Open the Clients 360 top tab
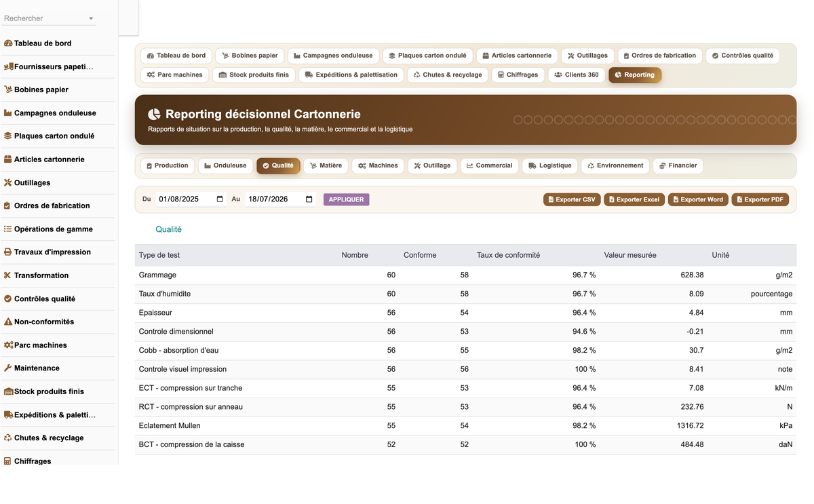 tap(577, 75)
